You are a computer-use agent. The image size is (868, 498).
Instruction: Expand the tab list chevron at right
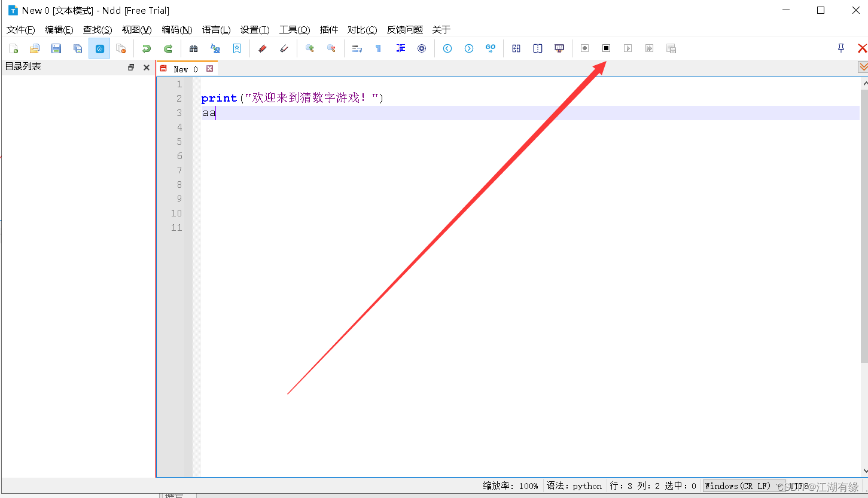pyautogui.click(x=863, y=67)
